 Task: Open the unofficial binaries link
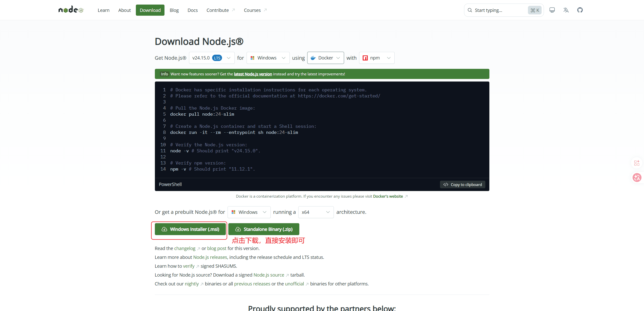[295, 284]
